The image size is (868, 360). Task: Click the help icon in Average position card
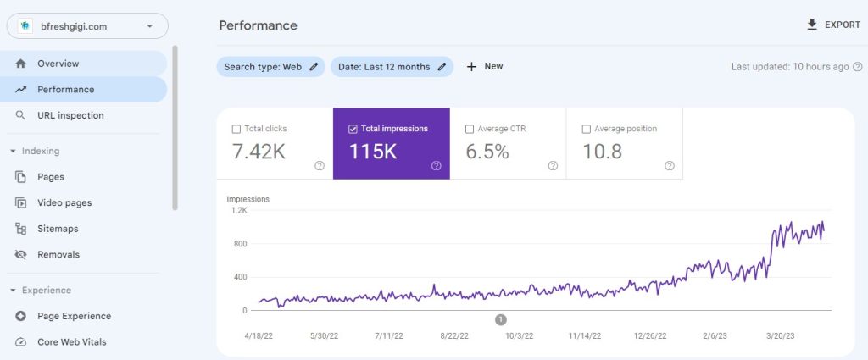(670, 166)
